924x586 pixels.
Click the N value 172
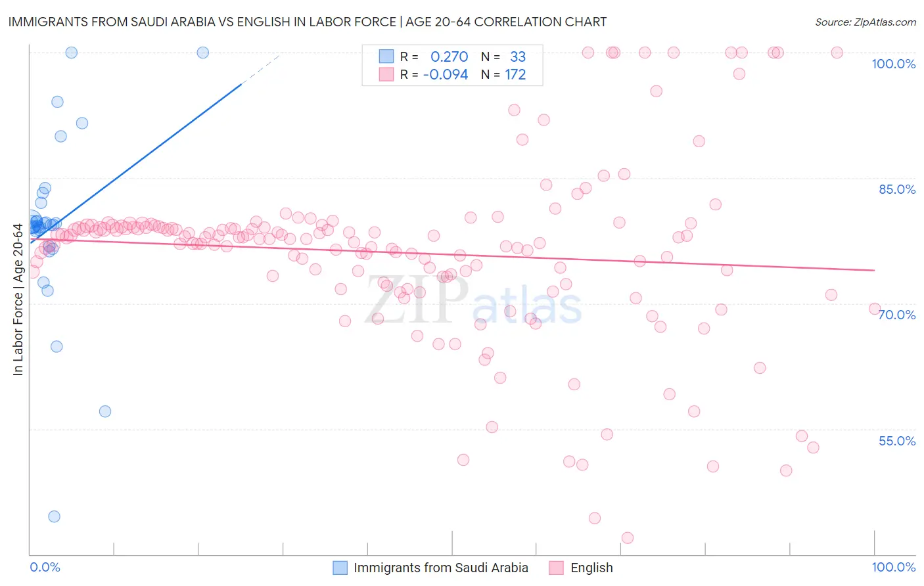(x=515, y=74)
